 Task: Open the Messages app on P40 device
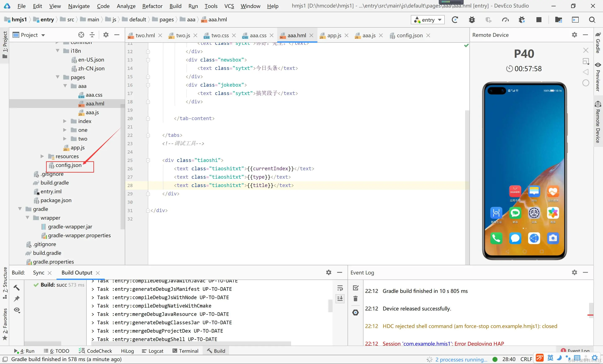tap(515, 238)
